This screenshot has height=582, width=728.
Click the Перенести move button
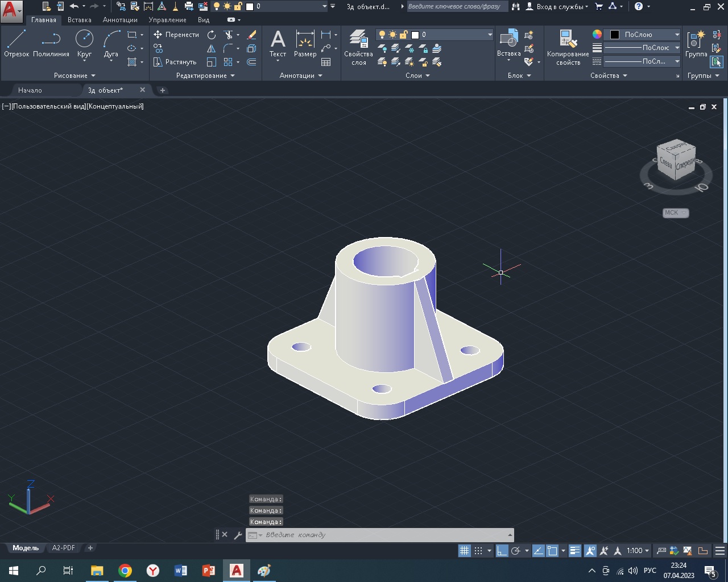(x=176, y=35)
